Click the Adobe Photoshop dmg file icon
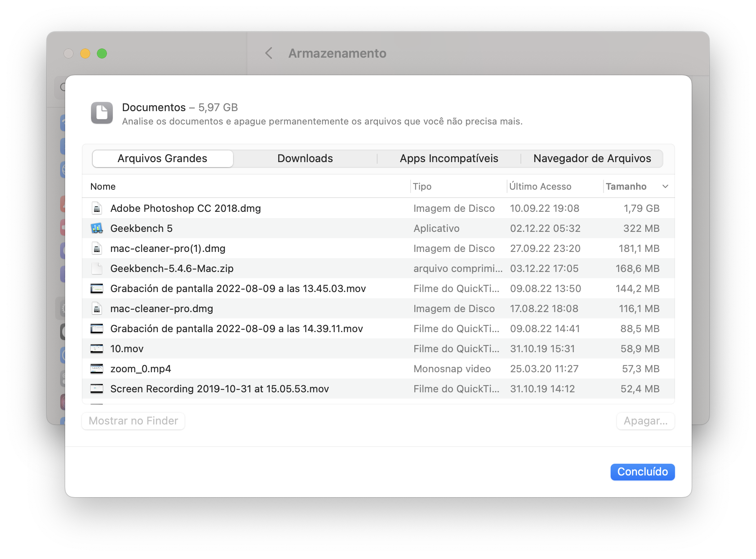 coord(97,208)
